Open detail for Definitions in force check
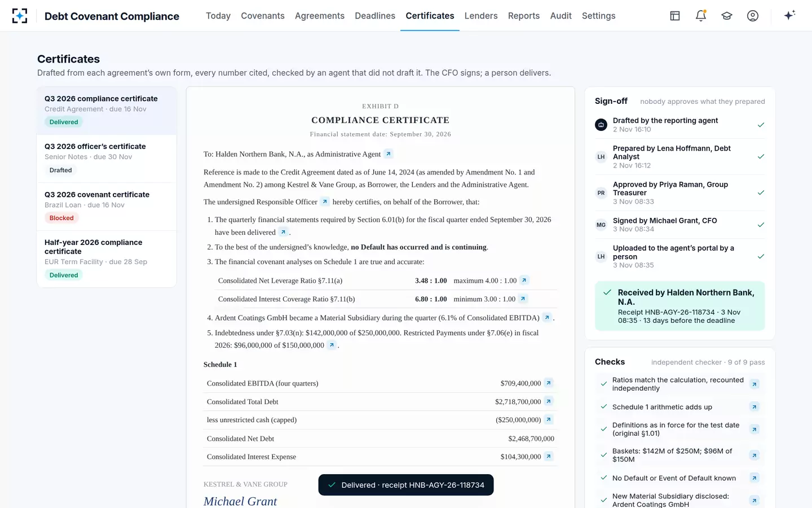 754,429
